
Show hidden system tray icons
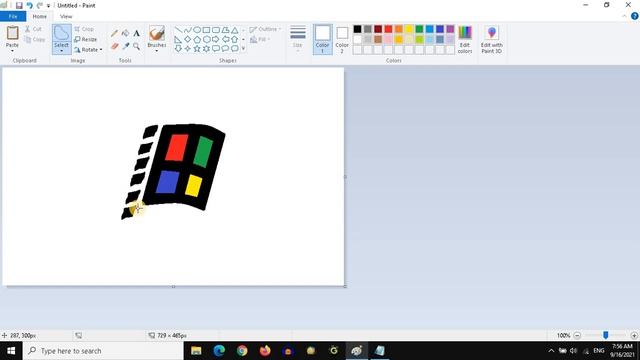pyautogui.click(x=551, y=351)
